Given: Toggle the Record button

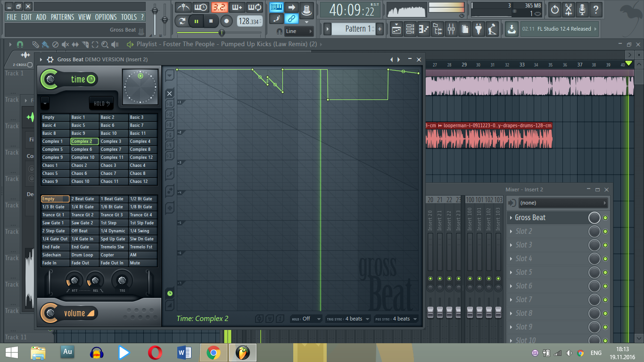Looking at the screenshot, I should [227, 21].
